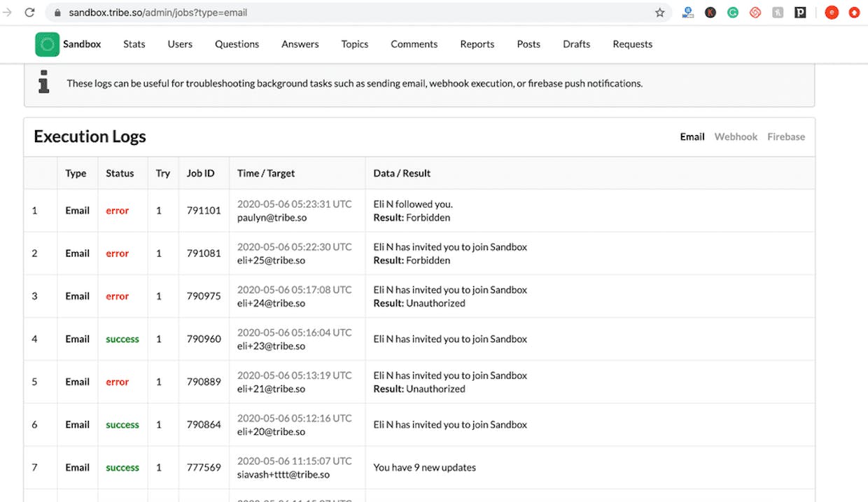Click the error status for job 791101
The image size is (868, 502).
click(x=118, y=210)
